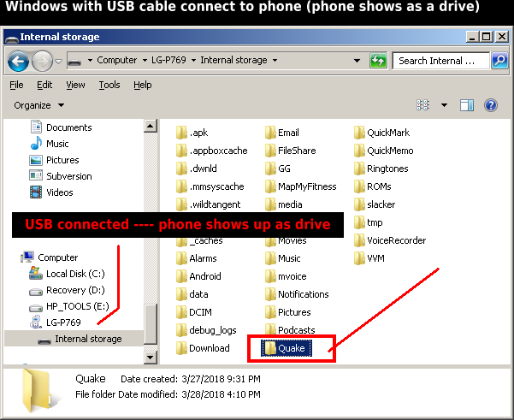Click LG-P769 in the address breadcrumb
Viewport: 514px width, 420px height.
tap(170, 61)
